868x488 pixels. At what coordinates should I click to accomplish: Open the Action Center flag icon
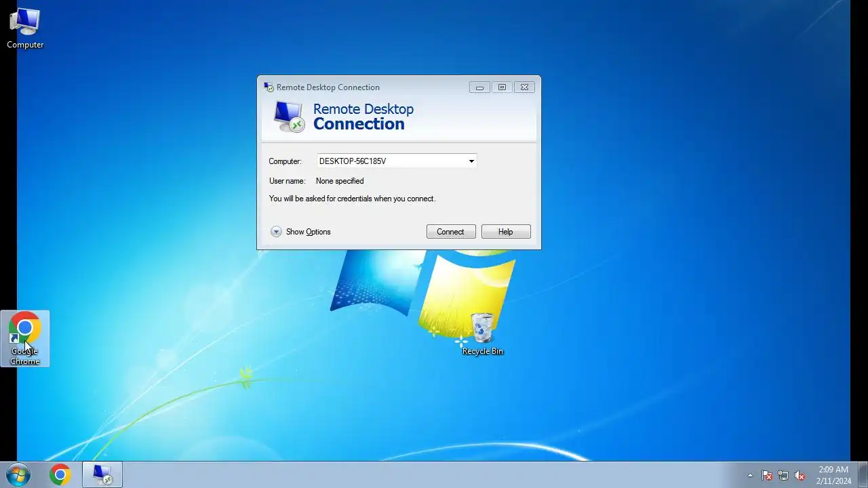[767, 476]
